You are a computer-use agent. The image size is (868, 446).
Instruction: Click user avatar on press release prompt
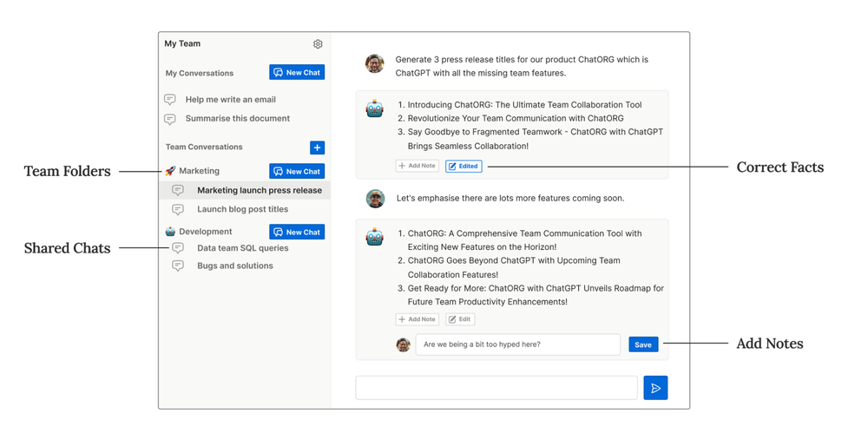pos(375,63)
